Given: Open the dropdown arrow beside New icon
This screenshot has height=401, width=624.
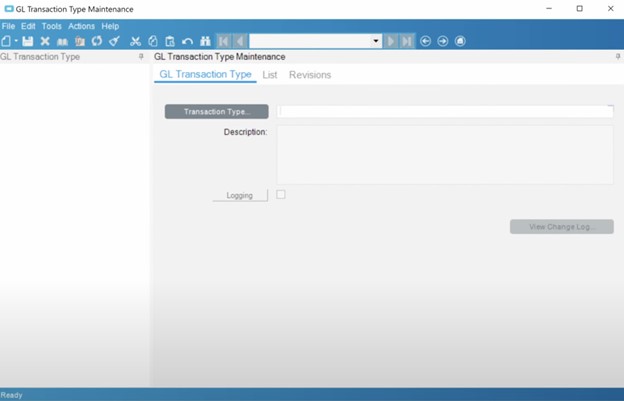Looking at the screenshot, I should pyautogui.click(x=16, y=41).
